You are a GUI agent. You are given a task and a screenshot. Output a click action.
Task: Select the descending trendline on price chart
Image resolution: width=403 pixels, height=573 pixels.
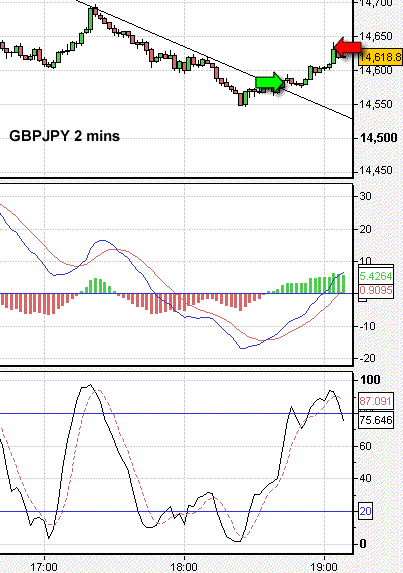click(x=214, y=60)
